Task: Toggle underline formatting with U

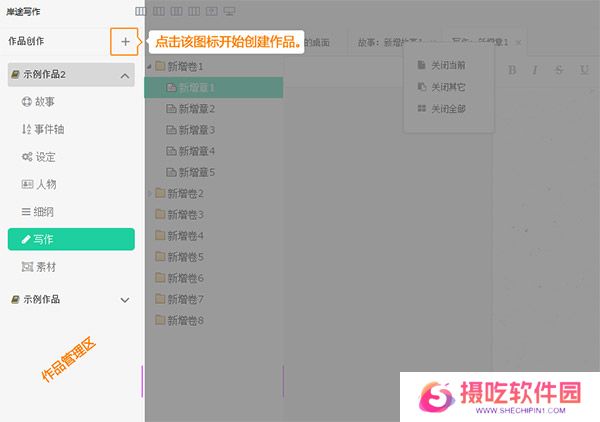Action: pos(584,70)
